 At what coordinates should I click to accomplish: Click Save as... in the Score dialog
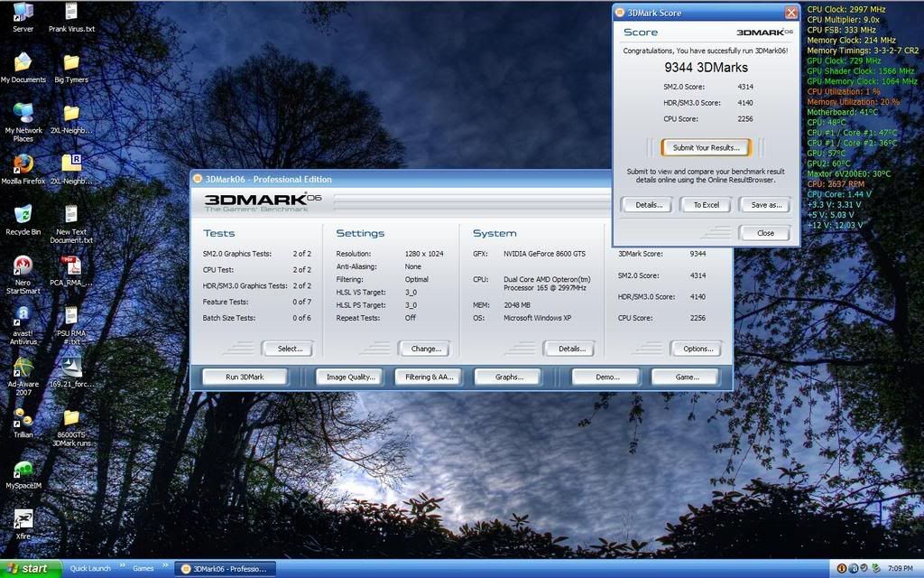coord(765,205)
